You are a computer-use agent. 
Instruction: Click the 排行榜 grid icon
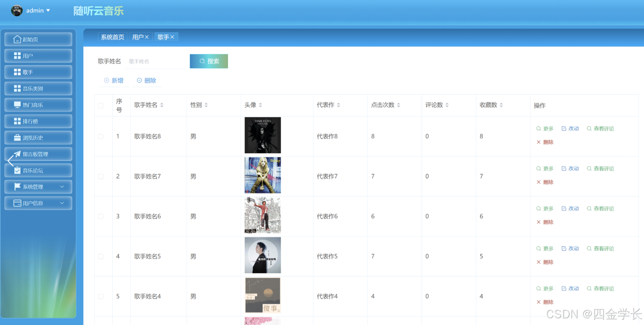pos(17,121)
